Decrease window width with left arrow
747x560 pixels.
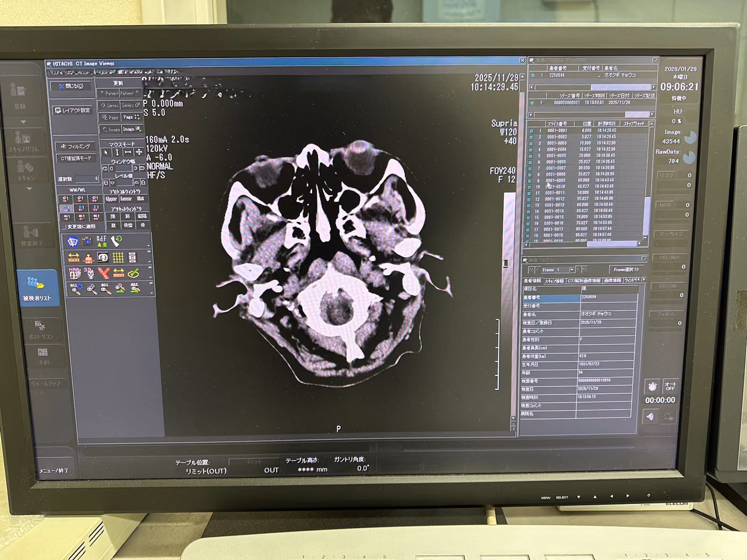coord(111,169)
